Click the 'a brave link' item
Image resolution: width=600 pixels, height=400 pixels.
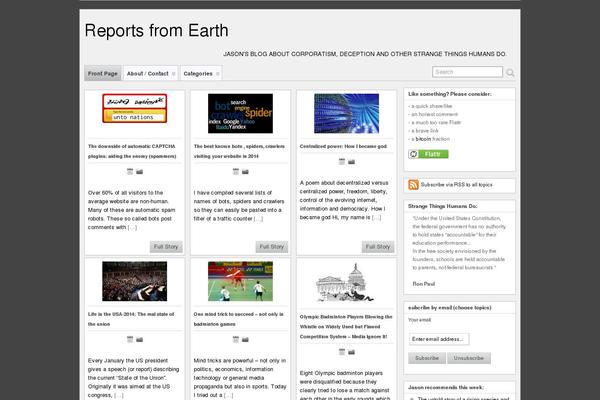(x=425, y=131)
